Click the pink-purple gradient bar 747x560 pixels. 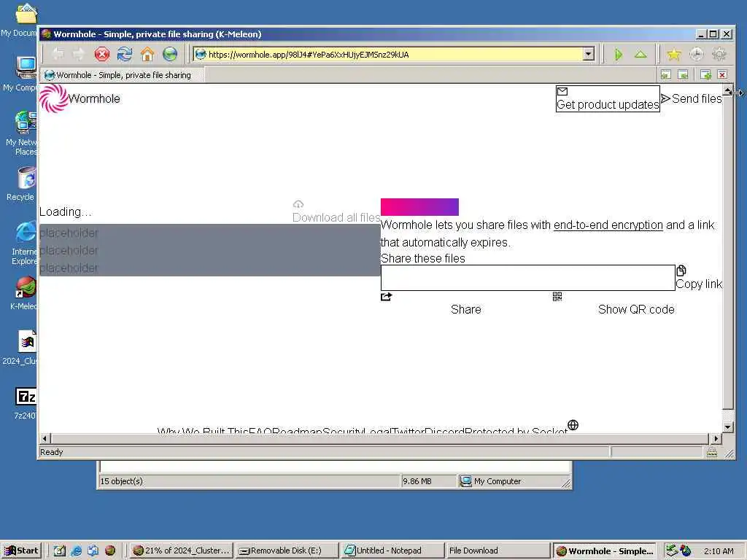point(419,207)
